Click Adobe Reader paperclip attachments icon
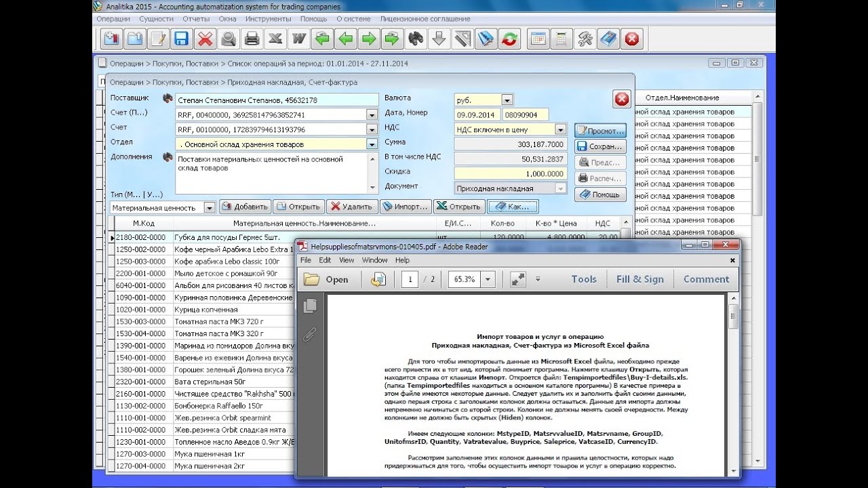 [x=310, y=333]
